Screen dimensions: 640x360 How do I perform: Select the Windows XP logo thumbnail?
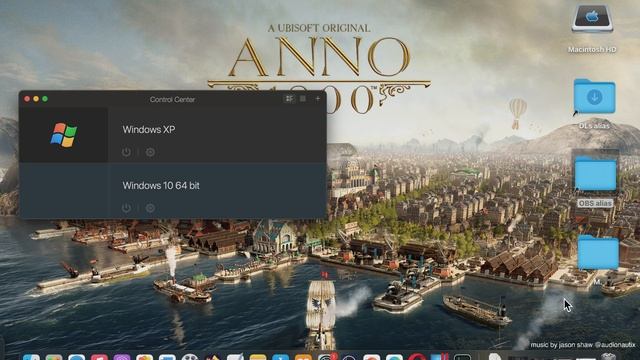(x=64, y=135)
